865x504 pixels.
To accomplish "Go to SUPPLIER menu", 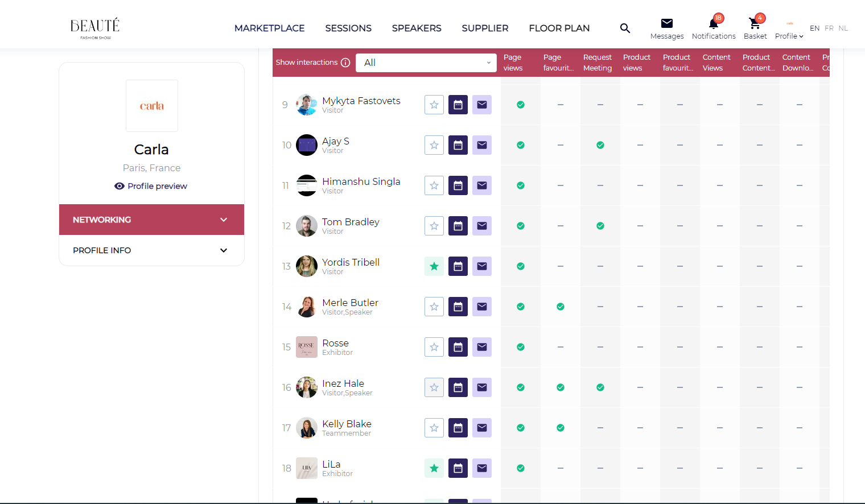I will [485, 28].
